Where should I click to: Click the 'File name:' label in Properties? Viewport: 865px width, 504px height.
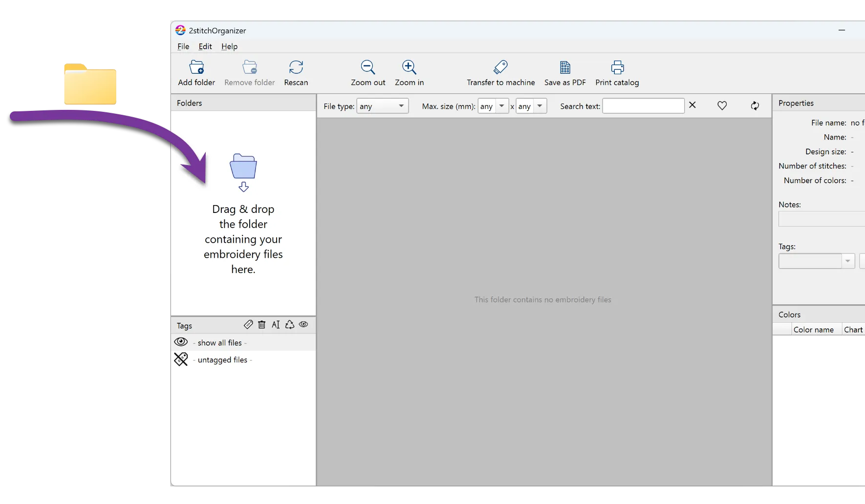tap(829, 123)
